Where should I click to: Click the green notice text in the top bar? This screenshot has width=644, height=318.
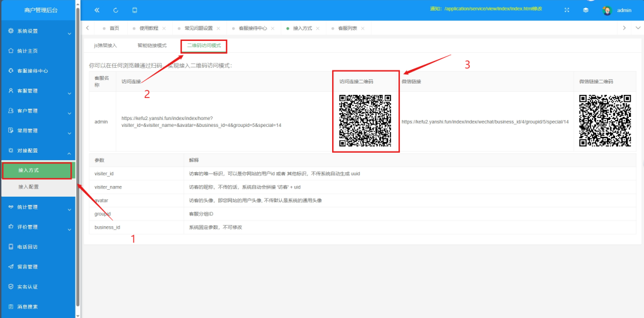[x=486, y=9]
